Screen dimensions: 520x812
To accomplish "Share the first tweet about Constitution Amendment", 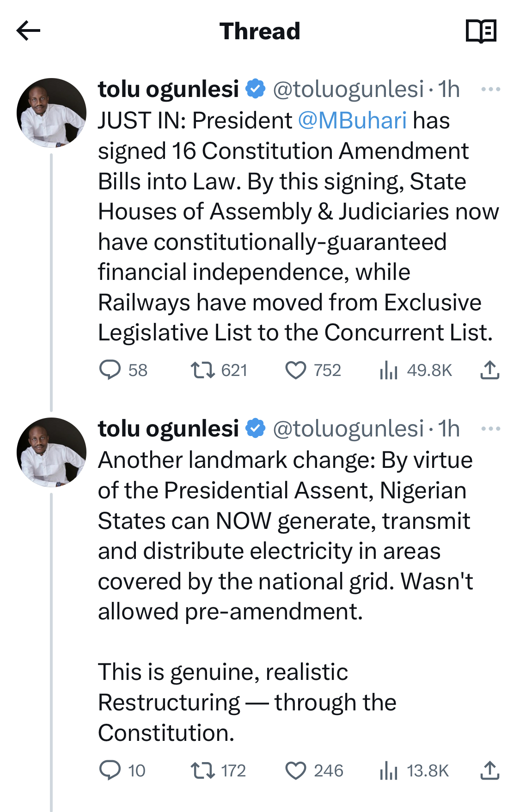I will click(x=490, y=370).
